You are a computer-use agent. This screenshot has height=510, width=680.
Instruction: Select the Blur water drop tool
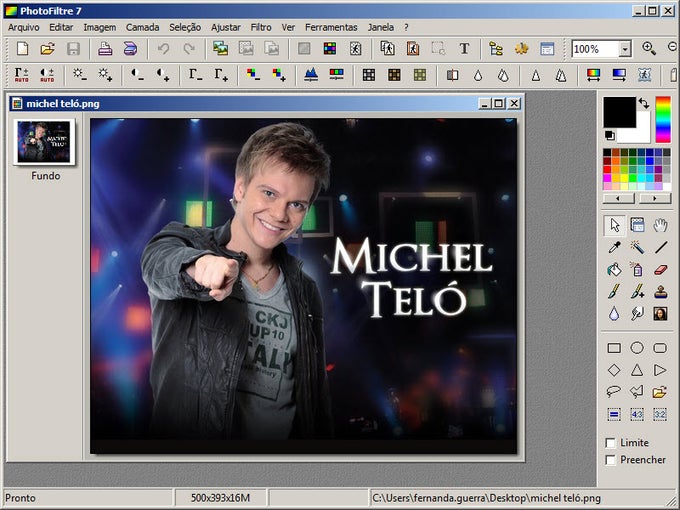(614, 313)
